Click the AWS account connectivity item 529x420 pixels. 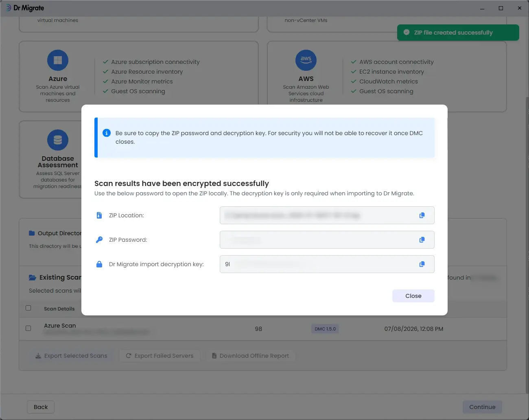(396, 62)
